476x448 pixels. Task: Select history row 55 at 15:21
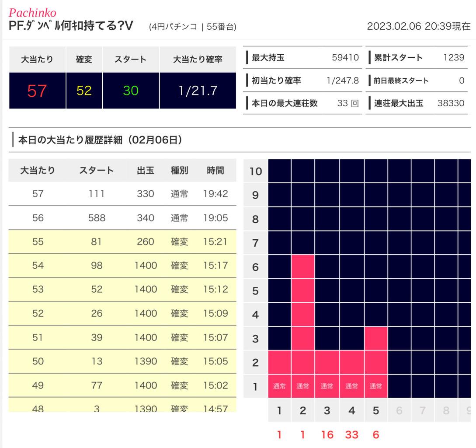122,241
